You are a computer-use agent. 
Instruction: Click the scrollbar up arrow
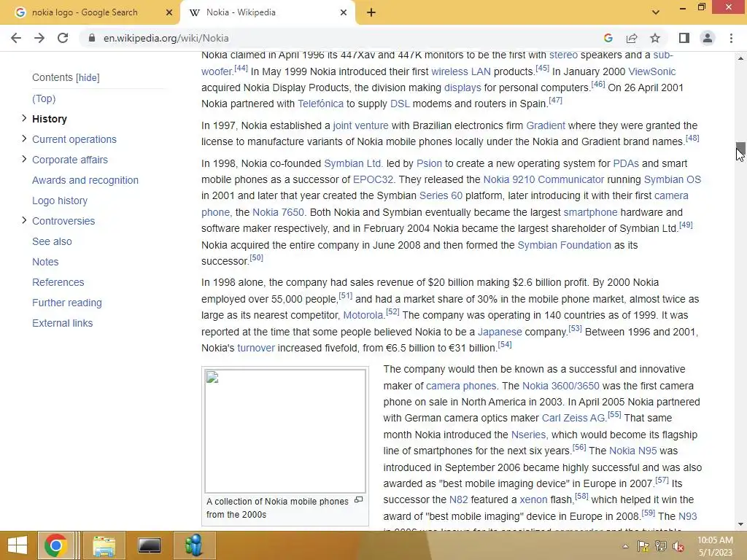click(740, 58)
